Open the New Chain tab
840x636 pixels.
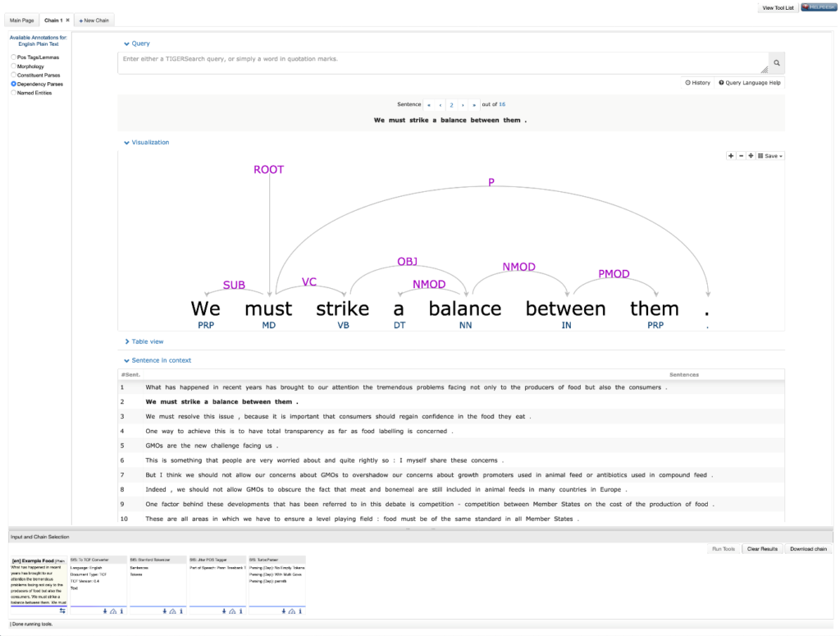(94, 20)
